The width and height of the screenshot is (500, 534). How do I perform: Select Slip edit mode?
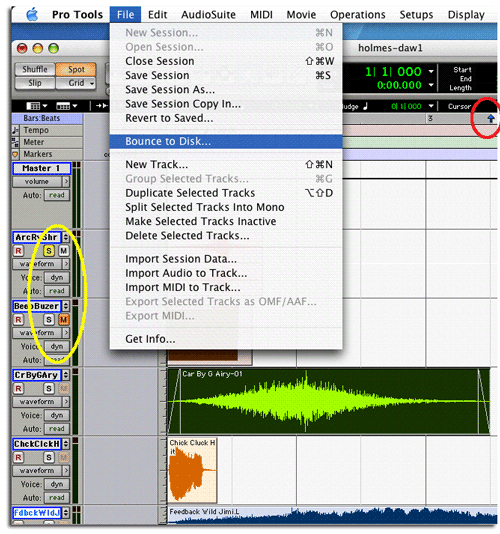pyautogui.click(x=35, y=83)
